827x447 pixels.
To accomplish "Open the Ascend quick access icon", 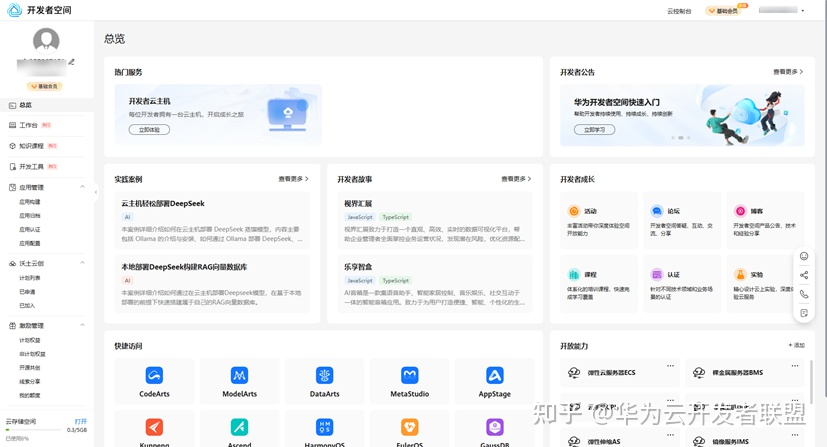I will click(x=239, y=427).
